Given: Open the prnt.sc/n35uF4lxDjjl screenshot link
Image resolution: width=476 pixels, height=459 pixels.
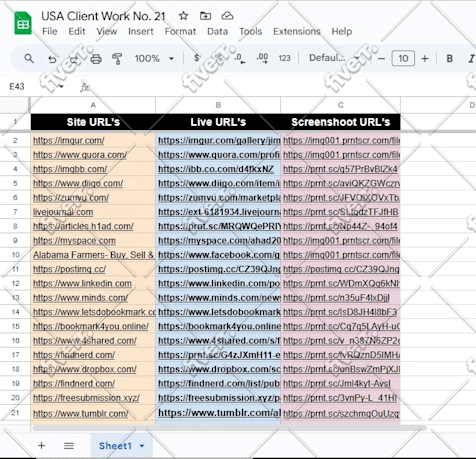Looking at the screenshot, I should tap(336, 298).
